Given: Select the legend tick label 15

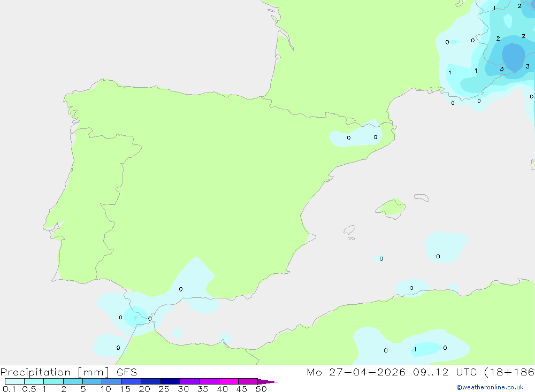Looking at the screenshot, I should [x=125, y=389].
